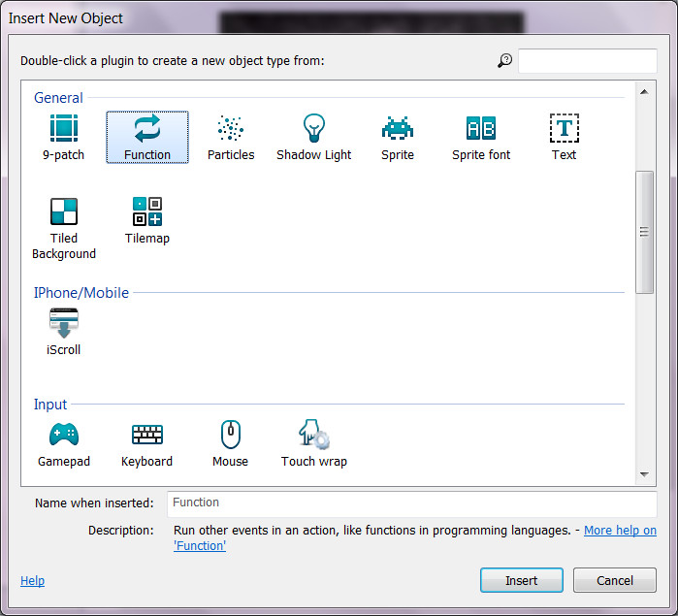Pick the Tiled Background plugin
This screenshot has width=678, height=616.
[64, 212]
